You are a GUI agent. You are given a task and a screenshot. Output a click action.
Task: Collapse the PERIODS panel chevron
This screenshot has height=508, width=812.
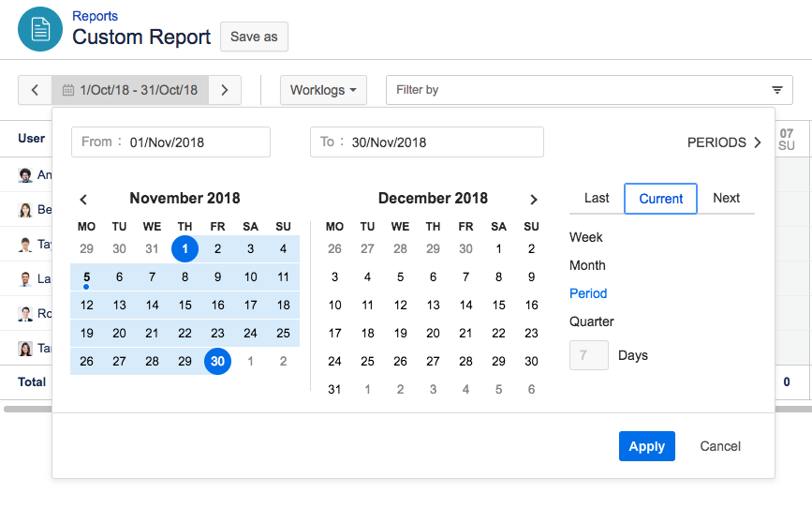pos(758,142)
